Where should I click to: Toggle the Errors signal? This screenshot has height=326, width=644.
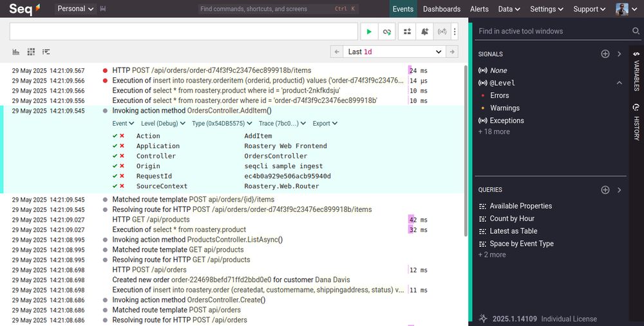(x=500, y=95)
